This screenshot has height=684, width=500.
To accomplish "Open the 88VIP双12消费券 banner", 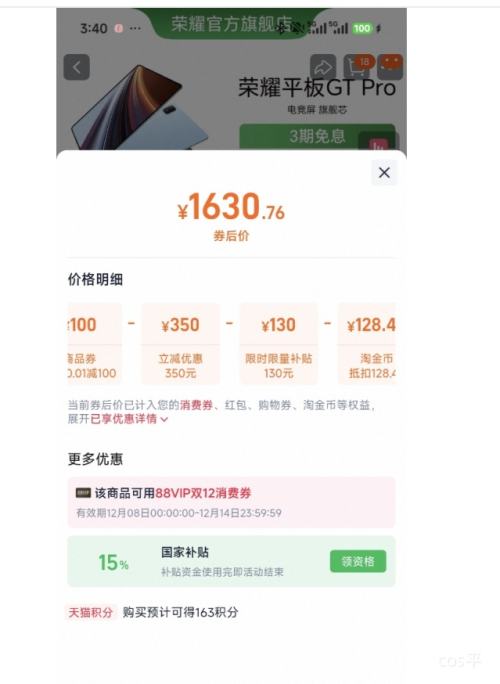I will pos(231,502).
